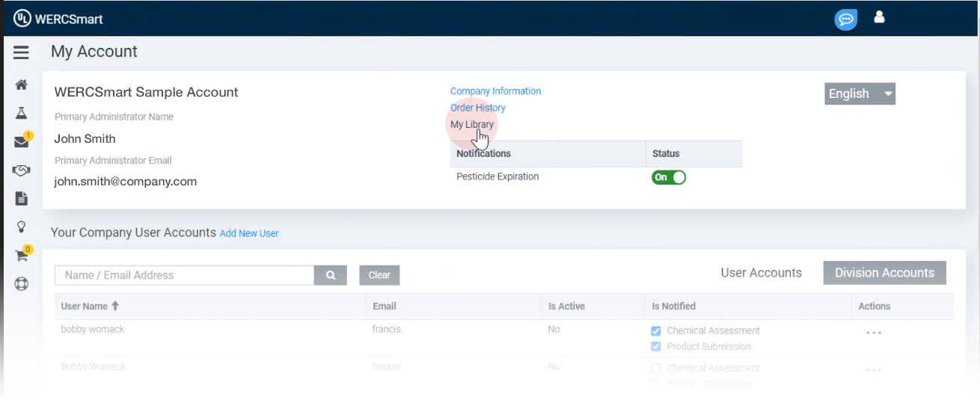This screenshot has height=406, width=980.
Task: Open the chat bubble in header
Action: pyautogui.click(x=846, y=19)
